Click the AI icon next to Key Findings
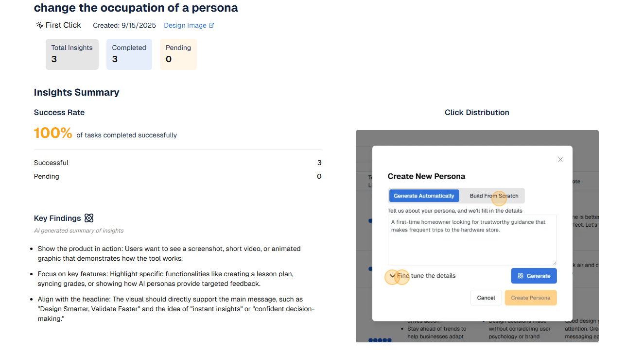This screenshot has width=644, height=351. coord(89,218)
